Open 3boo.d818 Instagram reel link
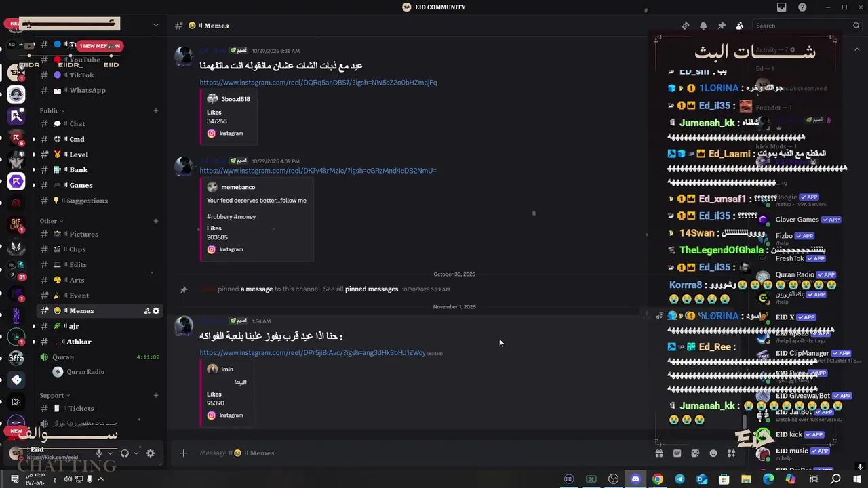Image resolution: width=868 pixels, height=488 pixels. tap(318, 83)
